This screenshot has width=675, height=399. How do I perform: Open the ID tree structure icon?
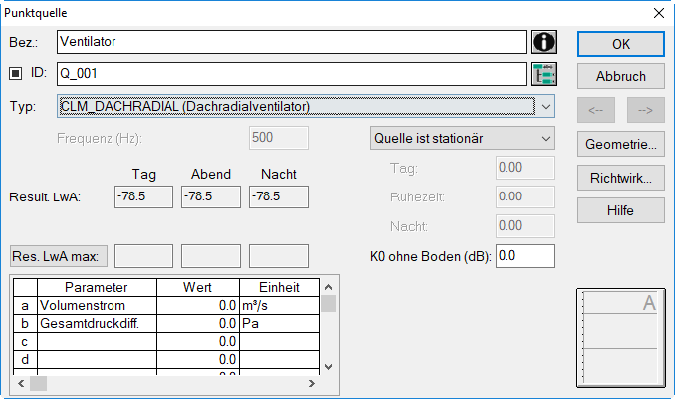544,74
